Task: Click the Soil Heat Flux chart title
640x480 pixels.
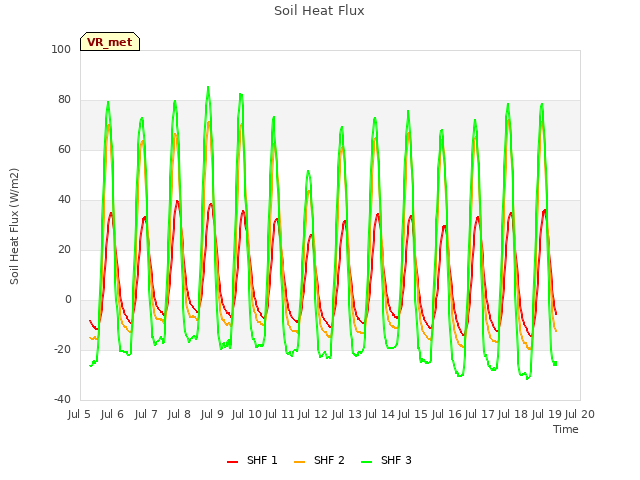Action: point(319,11)
